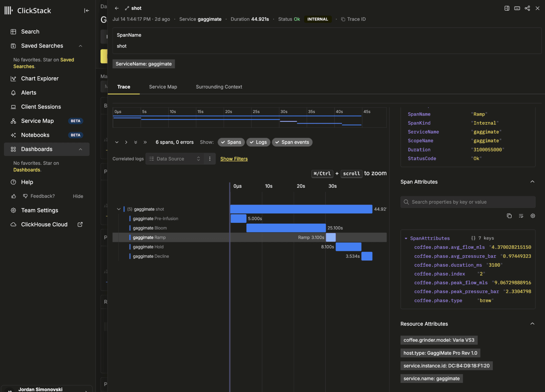
Task: Give thumbs up feedback
Action: click(x=14, y=196)
